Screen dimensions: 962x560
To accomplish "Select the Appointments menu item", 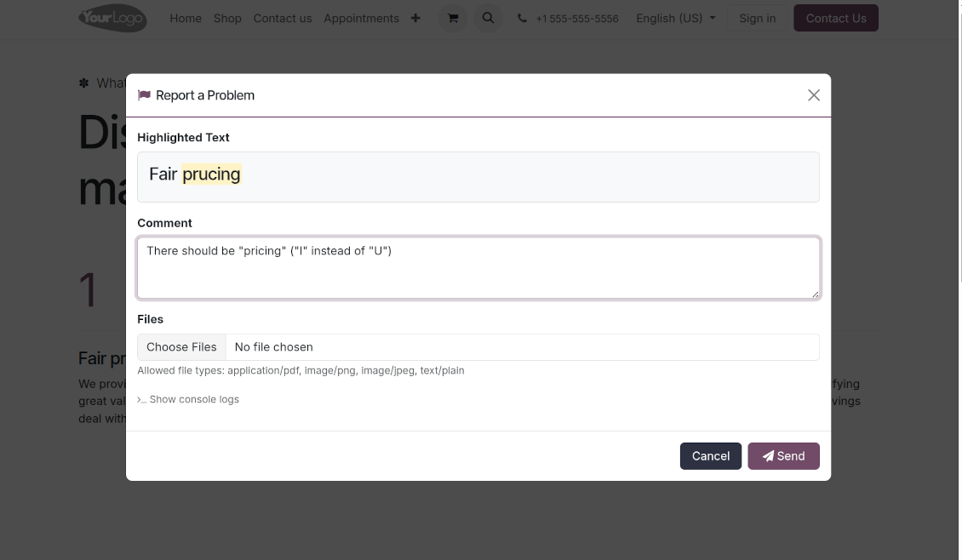I will coord(361,18).
